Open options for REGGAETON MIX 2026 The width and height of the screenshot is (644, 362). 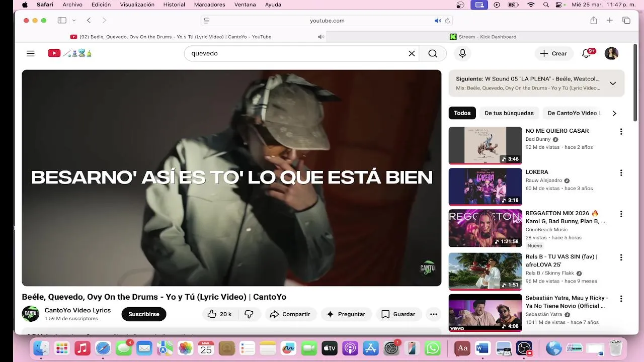point(621,214)
